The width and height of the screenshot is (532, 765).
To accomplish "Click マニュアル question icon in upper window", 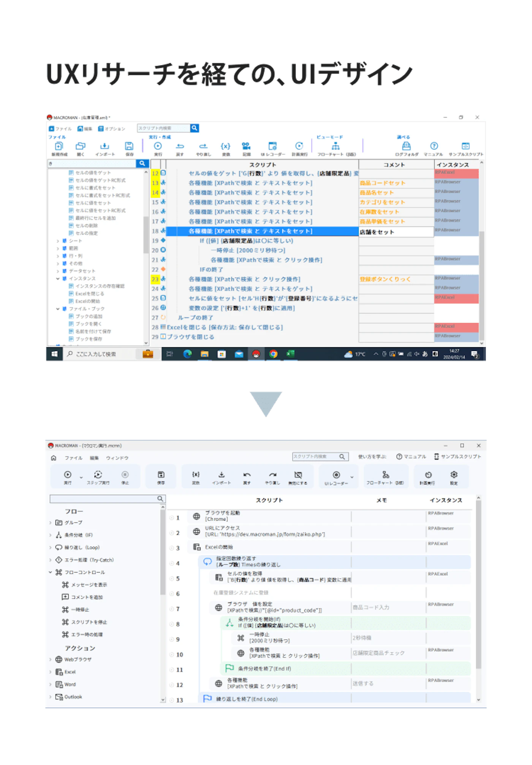I will [x=434, y=146].
